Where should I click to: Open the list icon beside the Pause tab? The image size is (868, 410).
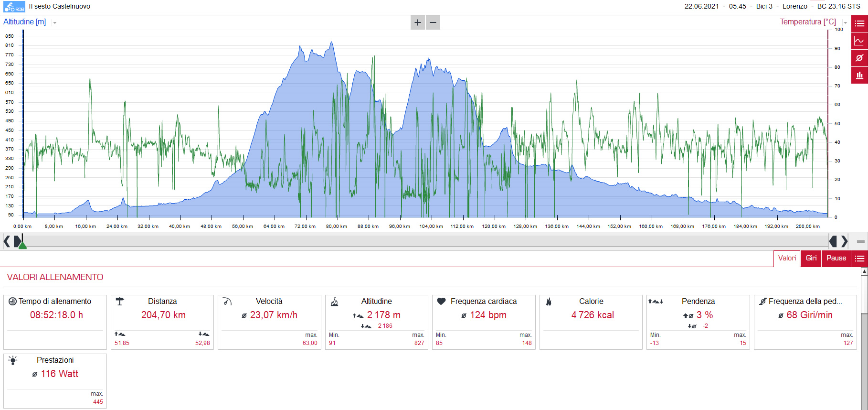859,259
